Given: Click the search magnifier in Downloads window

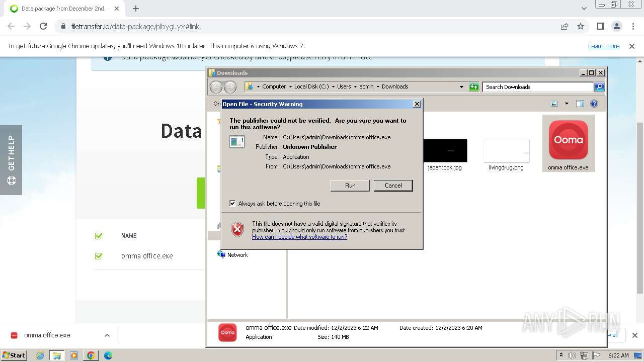Looking at the screenshot, I should pos(599,87).
